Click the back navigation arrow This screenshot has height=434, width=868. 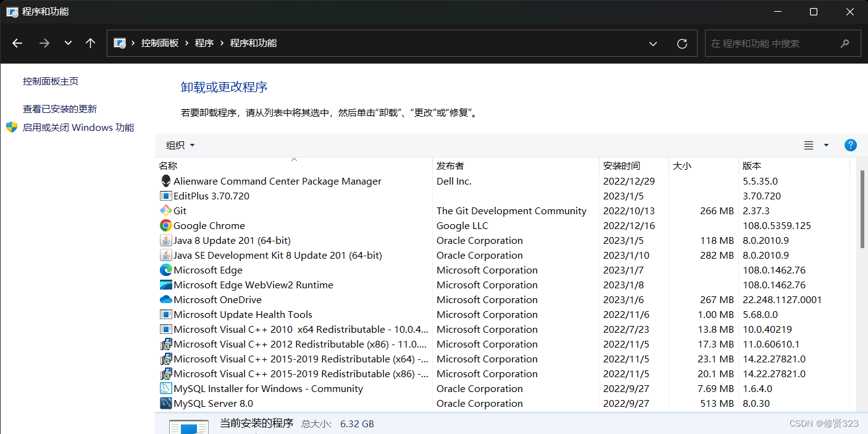(17, 43)
